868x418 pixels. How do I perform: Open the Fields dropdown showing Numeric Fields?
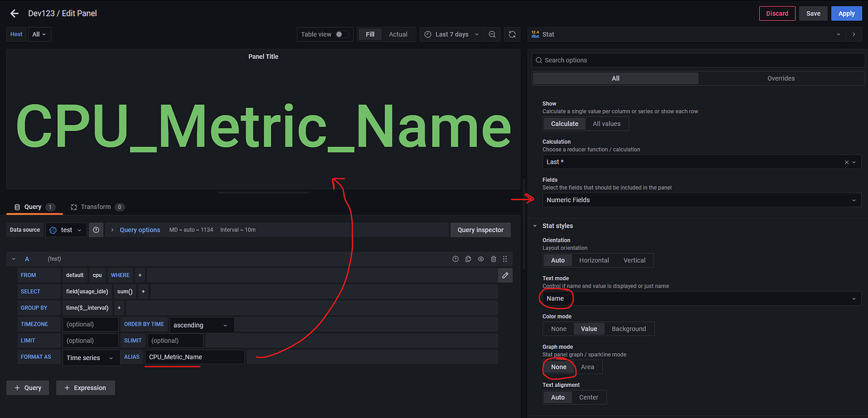(698, 200)
